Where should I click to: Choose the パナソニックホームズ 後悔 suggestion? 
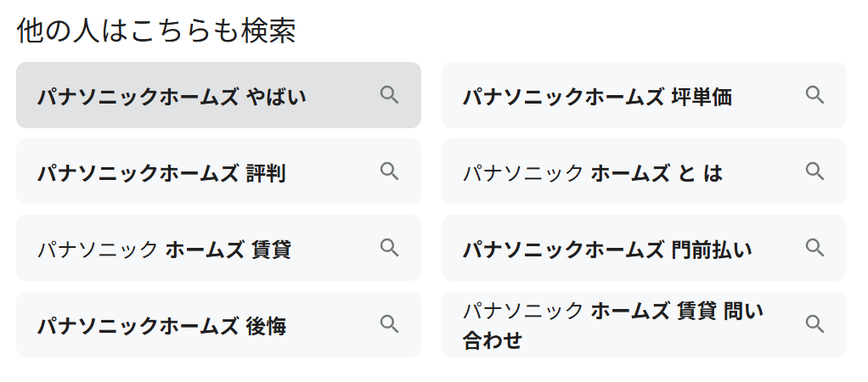point(161,326)
